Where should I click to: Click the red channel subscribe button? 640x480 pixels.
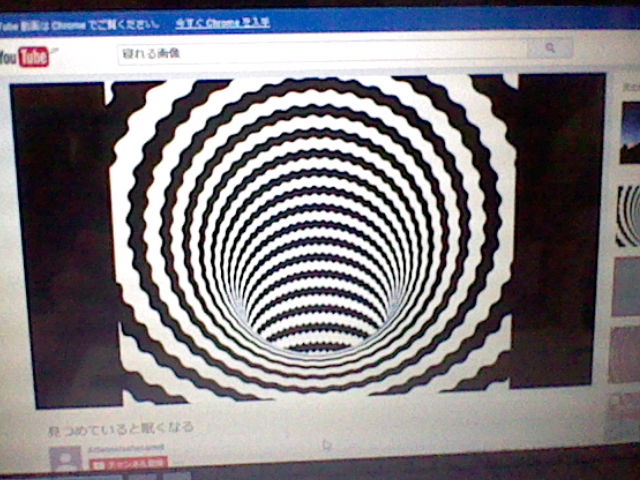129,464
